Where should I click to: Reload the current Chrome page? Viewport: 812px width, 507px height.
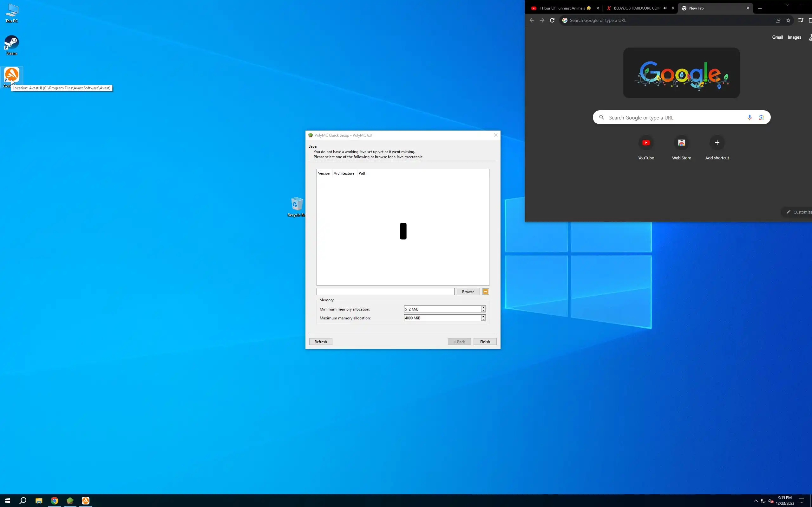552,21
